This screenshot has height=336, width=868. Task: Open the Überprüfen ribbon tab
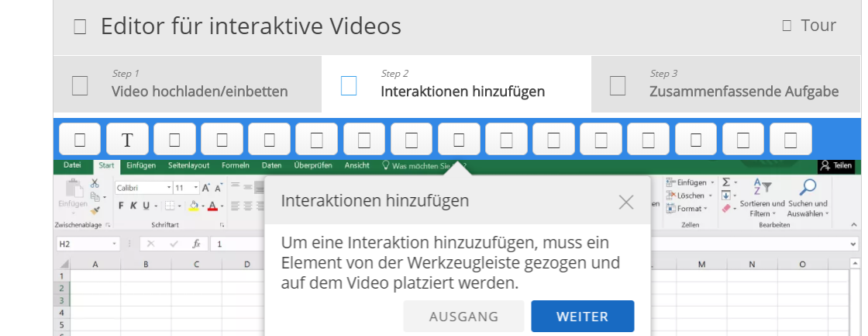point(313,165)
